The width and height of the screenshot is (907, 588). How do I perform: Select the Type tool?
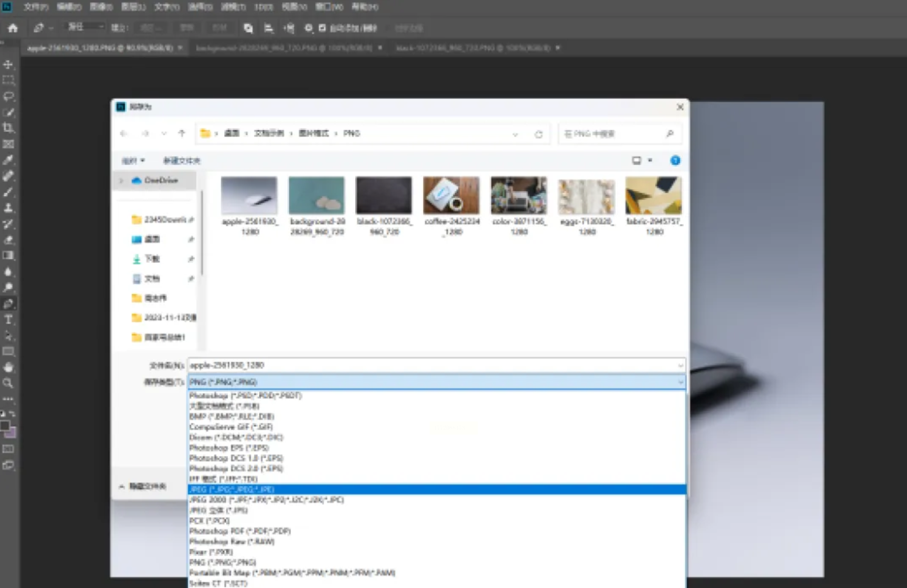(8, 319)
